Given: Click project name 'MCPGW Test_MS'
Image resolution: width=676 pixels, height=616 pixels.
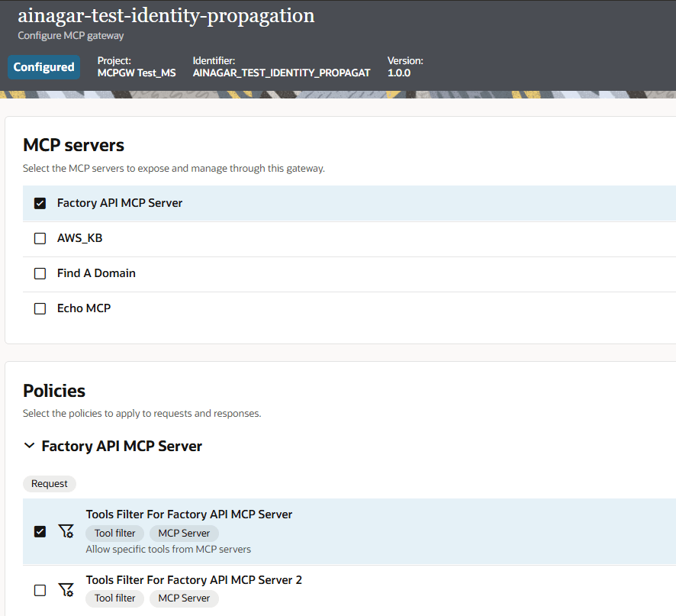Looking at the screenshot, I should (x=137, y=73).
